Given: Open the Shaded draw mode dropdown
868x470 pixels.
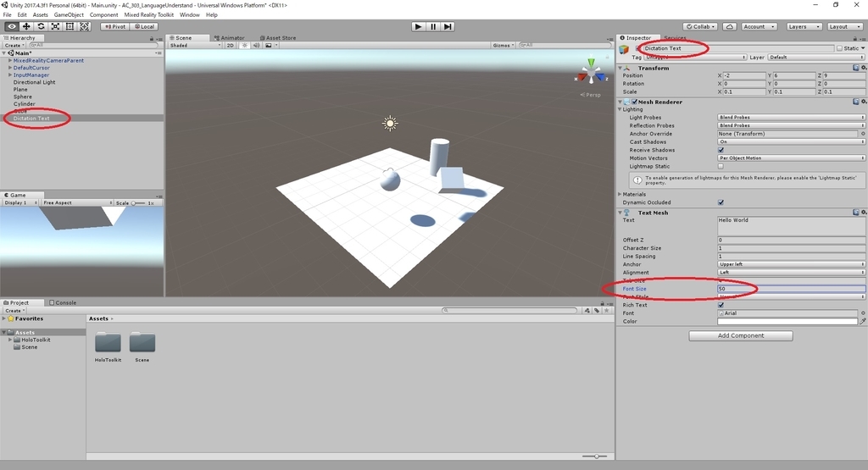Looking at the screenshot, I should click(x=195, y=46).
